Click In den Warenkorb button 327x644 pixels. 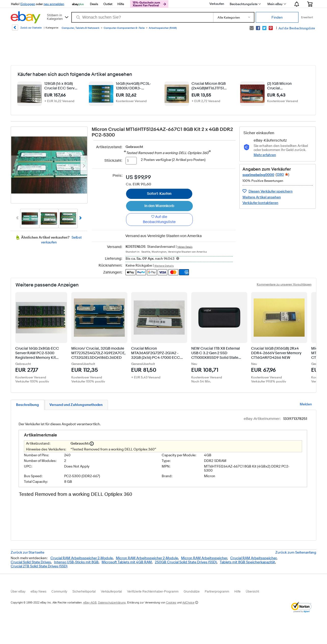[x=159, y=206]
